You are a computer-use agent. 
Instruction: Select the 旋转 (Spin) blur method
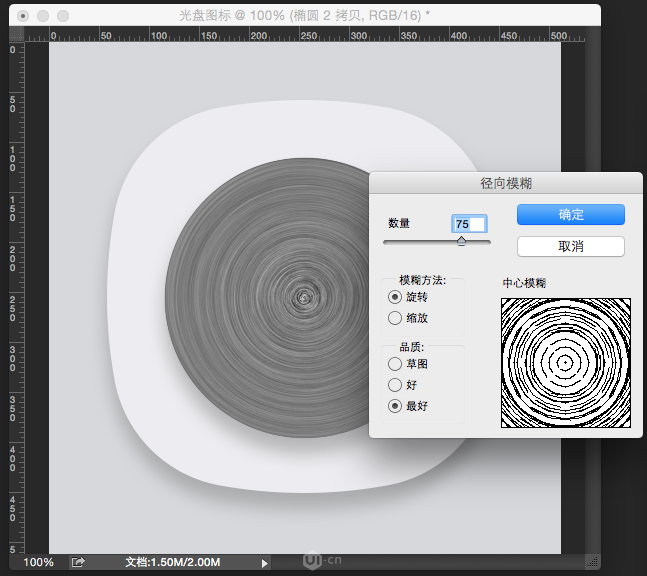pyautogui.click(x=395, y=297)
